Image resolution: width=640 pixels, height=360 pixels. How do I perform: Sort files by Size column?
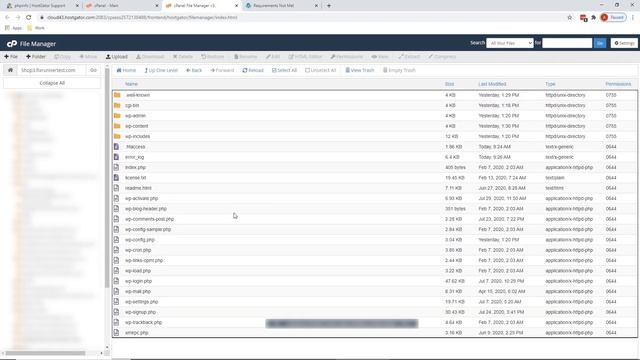pos(449,84)
